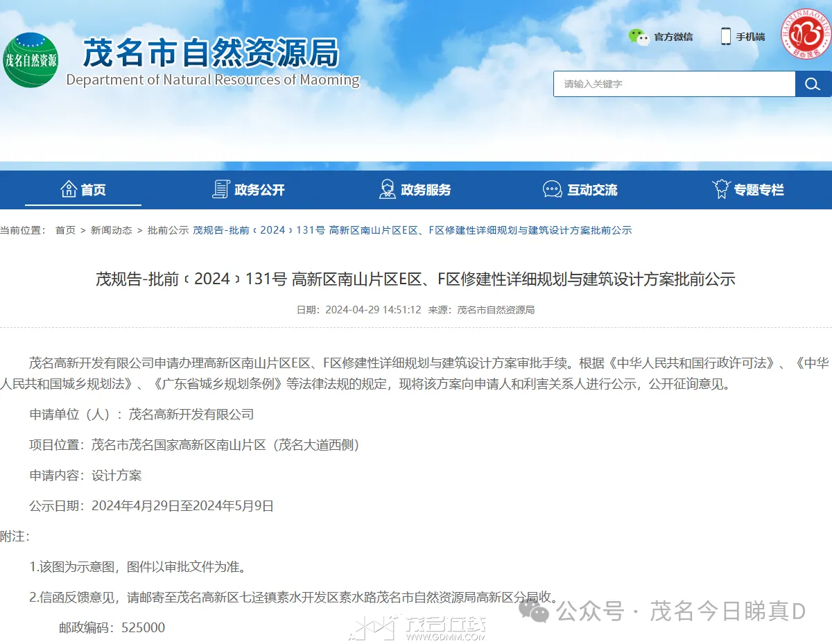Open the 互动交流 navigation menu
Viewport: 832px width, 644px height.
[592, 190]
